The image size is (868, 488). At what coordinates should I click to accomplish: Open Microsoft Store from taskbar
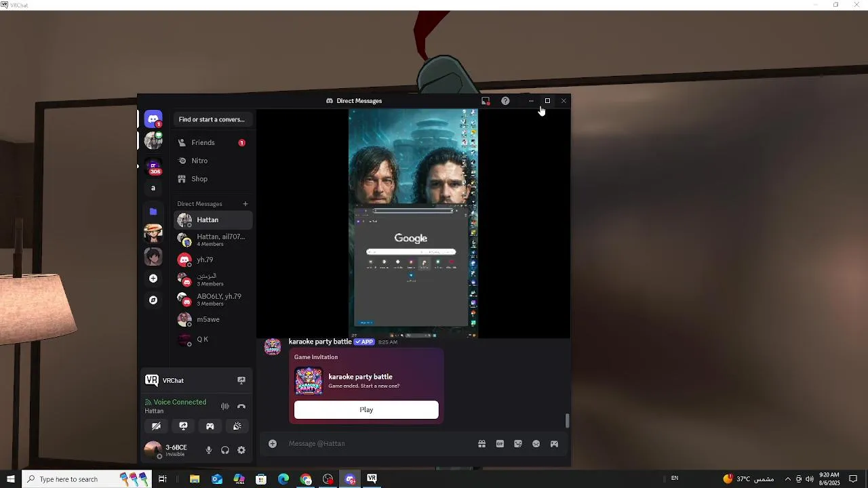pos(261,479)
